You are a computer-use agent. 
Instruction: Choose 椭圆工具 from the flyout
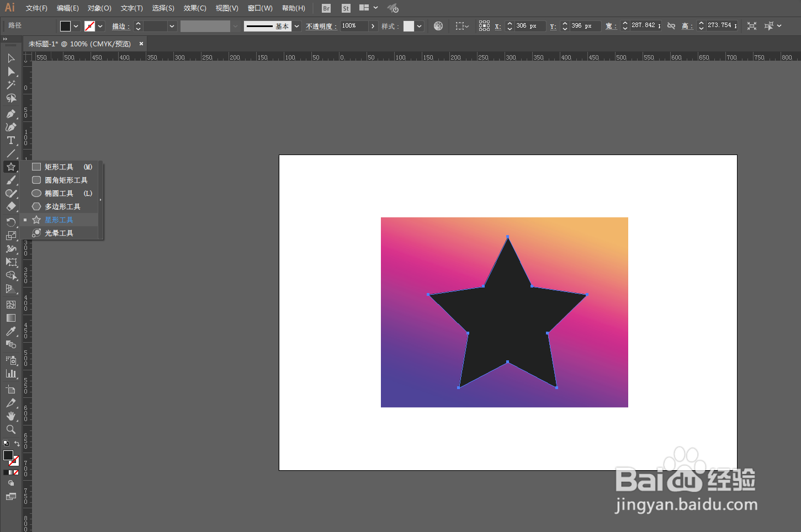pyautogui.click(x=60, y=193)
